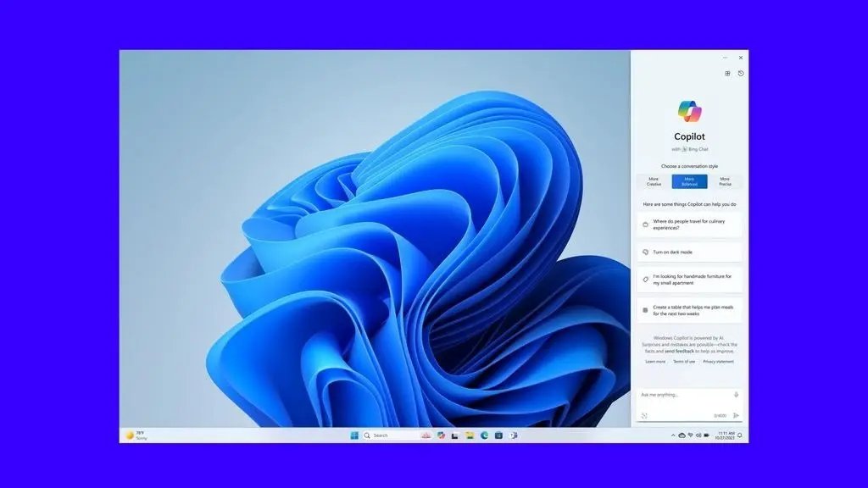This screenshot has height=488, width=868.
Task: Click the add screenshot icon in chat box
Action: point(644,415)
